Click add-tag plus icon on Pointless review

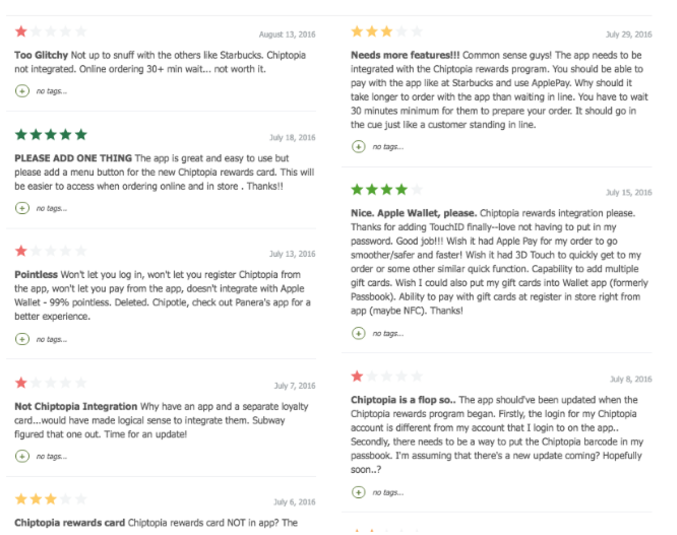[22, 339]
